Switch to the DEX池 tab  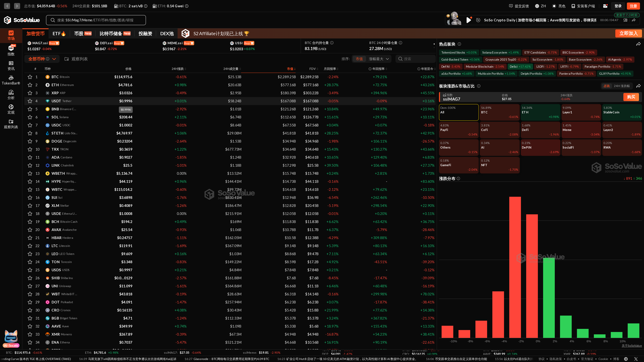(167, 33)
